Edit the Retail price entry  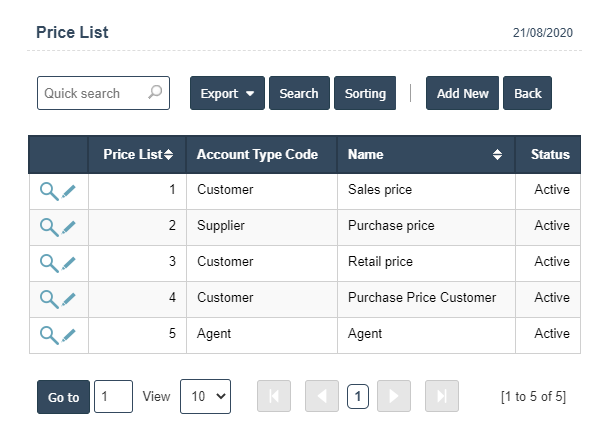(x=69, y=262)
